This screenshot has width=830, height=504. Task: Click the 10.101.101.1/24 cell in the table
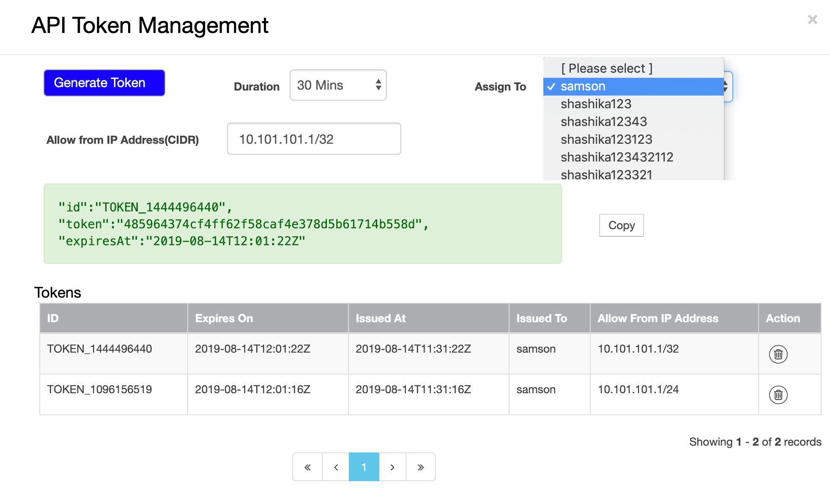point(674,394)
